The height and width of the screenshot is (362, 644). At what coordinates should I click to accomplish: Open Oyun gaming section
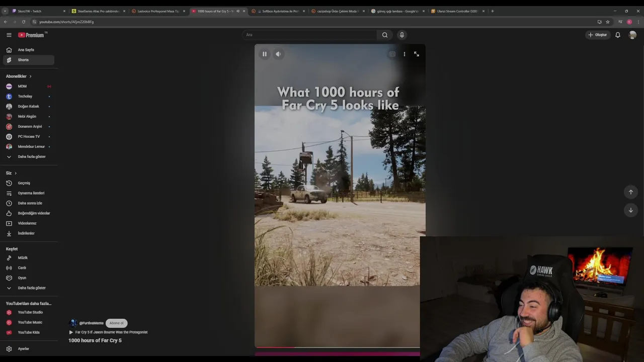tap(29, 278)
